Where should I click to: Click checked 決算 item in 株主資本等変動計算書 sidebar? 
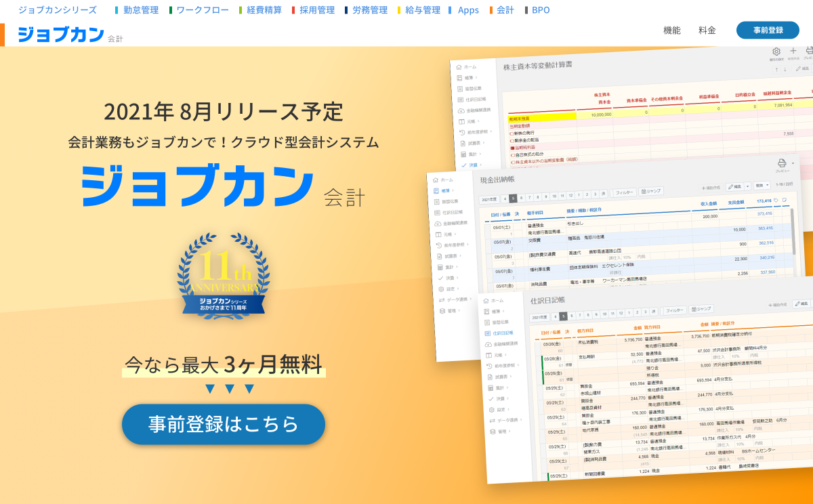[472, 165]
